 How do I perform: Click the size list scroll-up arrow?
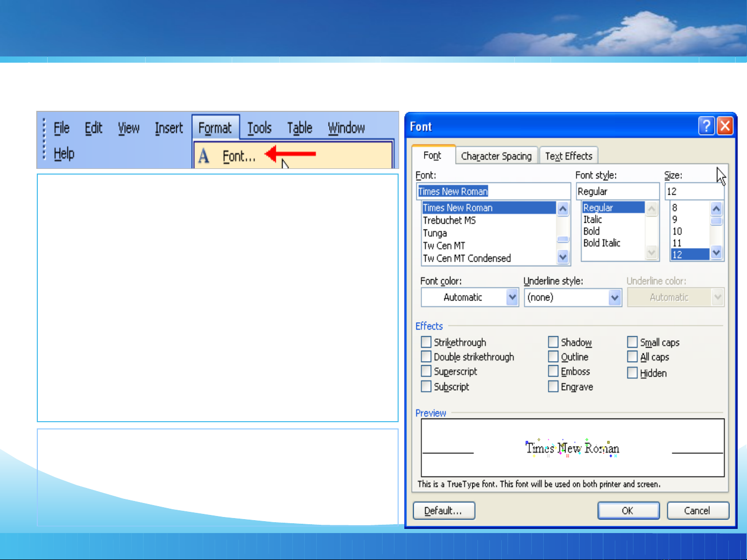tap(716, 209)
